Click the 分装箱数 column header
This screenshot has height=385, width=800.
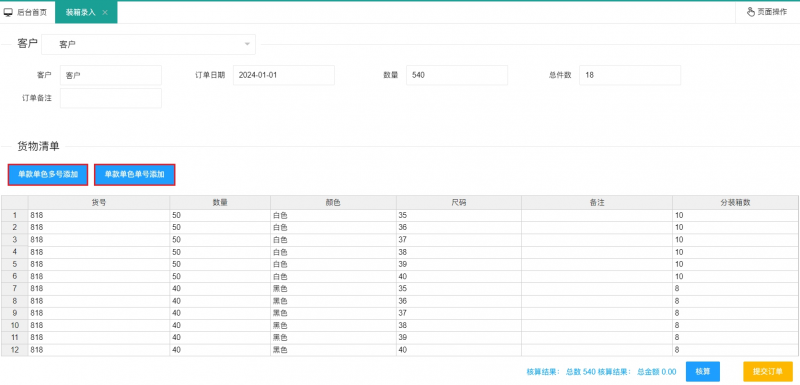pyautogui.click(x=735, y=202)
